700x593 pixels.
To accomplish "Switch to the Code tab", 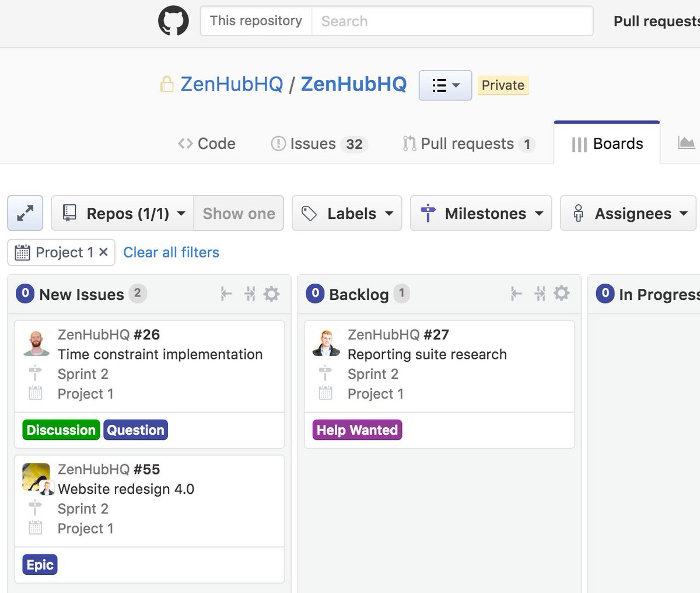I will [x=206, y=144].
